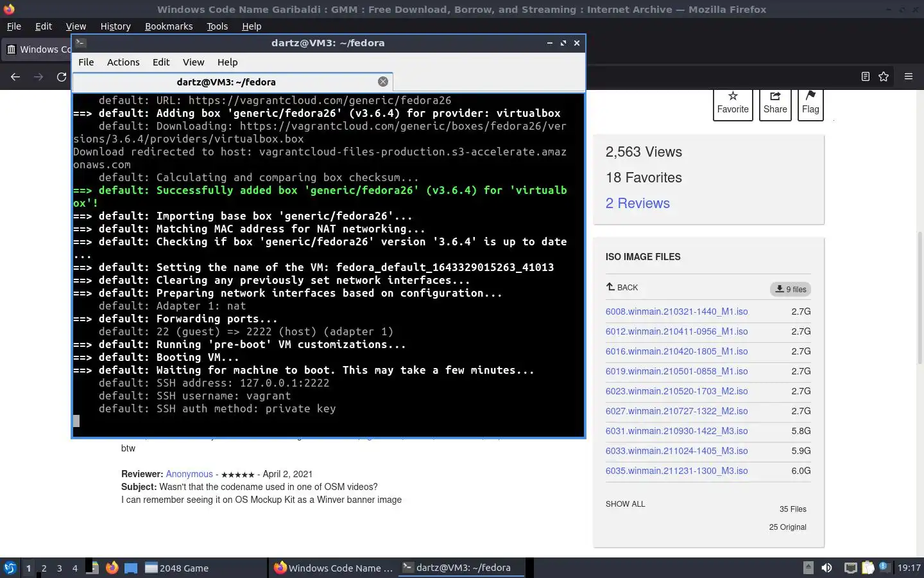The height and width of the screenshot is (578, 924).
Task: Close the dartz@VM3 terminal tab
Action: [x=383, y=82]
